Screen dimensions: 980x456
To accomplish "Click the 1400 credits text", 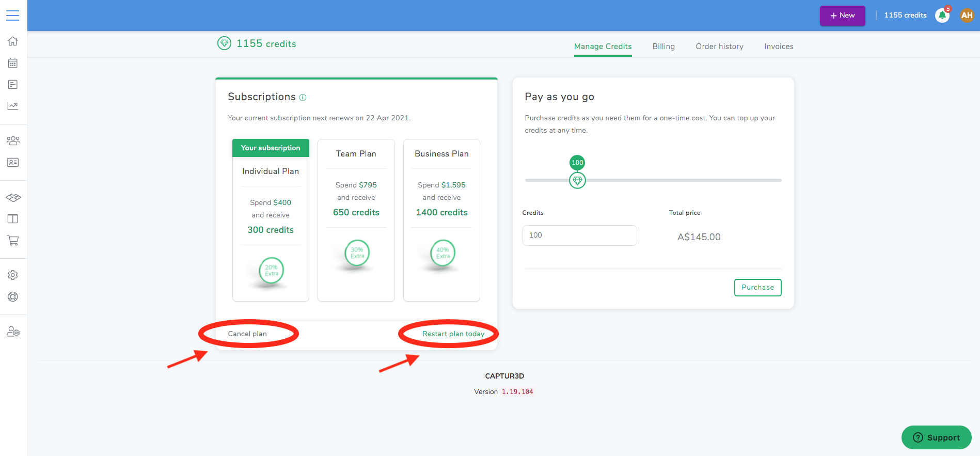I will tap(442, 213).
